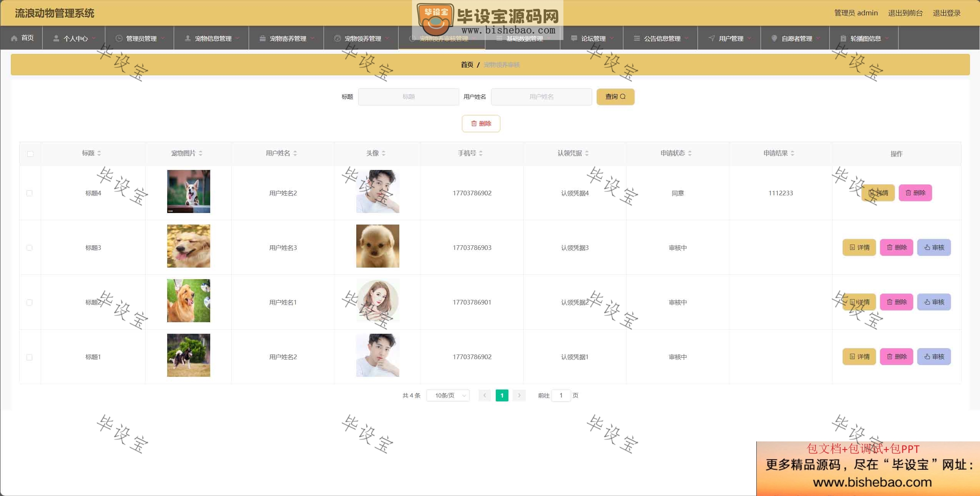Click the person icon beside 个人中心

pyautogui.click(x=56, y=38)
